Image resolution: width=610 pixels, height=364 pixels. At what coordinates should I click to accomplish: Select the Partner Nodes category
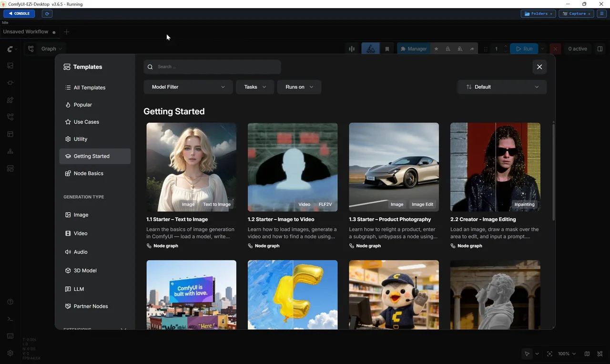(95, 306)
